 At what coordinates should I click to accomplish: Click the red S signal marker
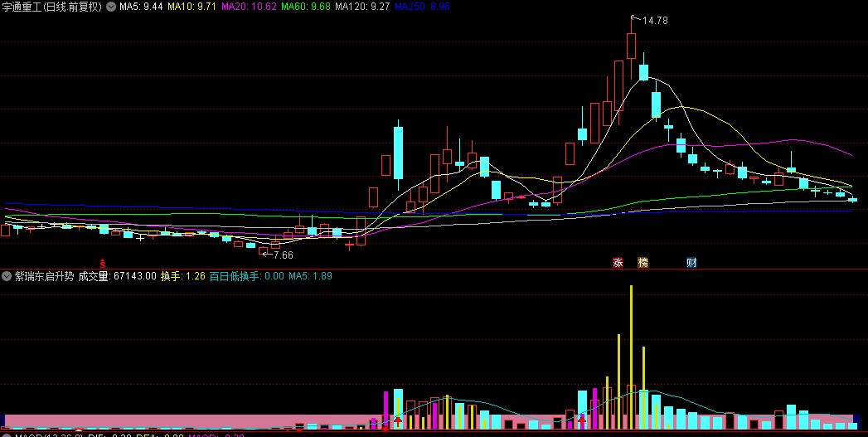coord(103,263)
